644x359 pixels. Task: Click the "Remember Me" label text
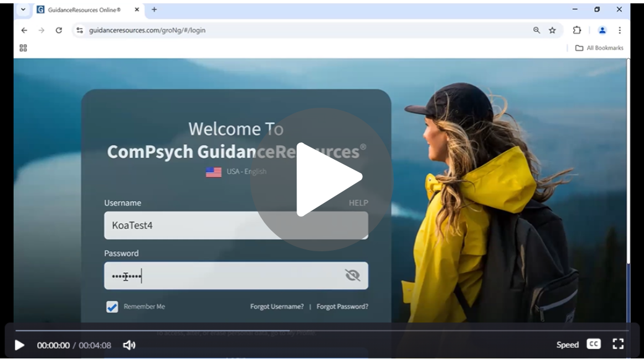point(144,306)
